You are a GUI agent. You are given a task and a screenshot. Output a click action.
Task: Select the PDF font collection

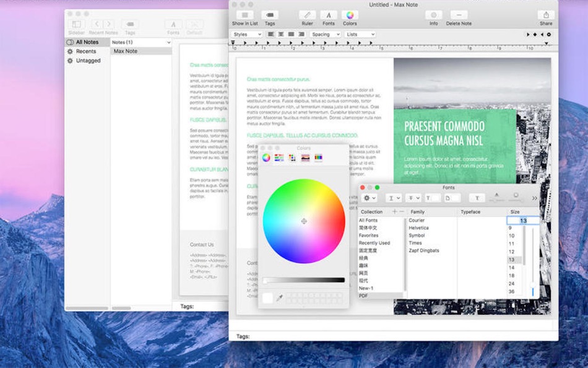tap(381, 296)
